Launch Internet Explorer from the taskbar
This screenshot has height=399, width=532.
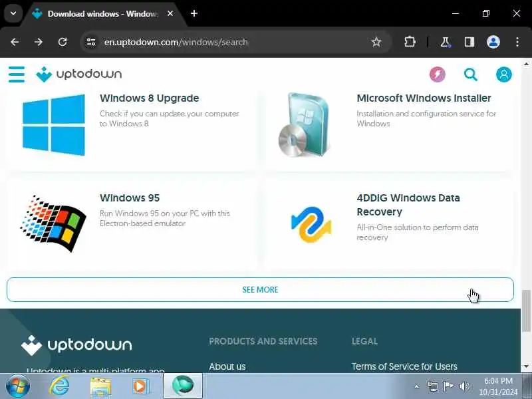click(59, 386)
